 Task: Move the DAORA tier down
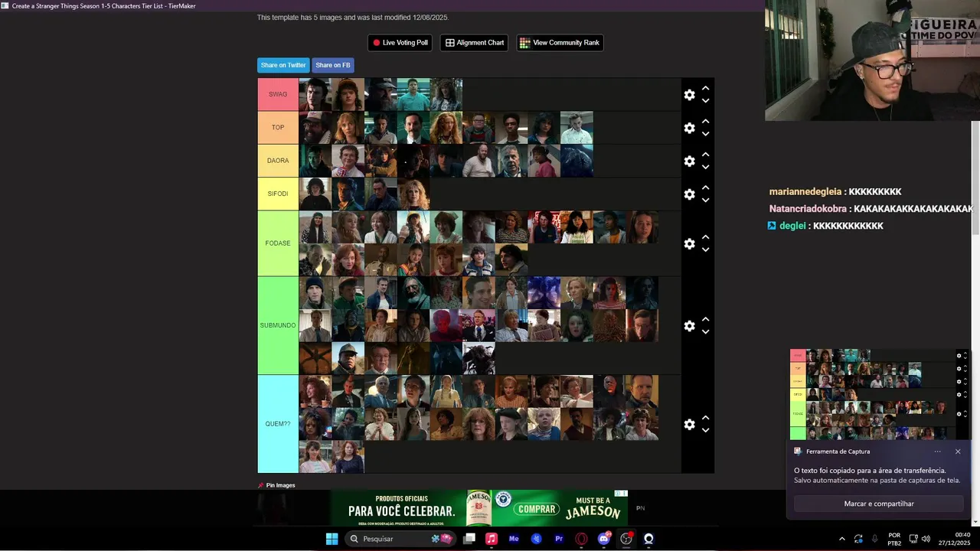[x=706, y=167]
